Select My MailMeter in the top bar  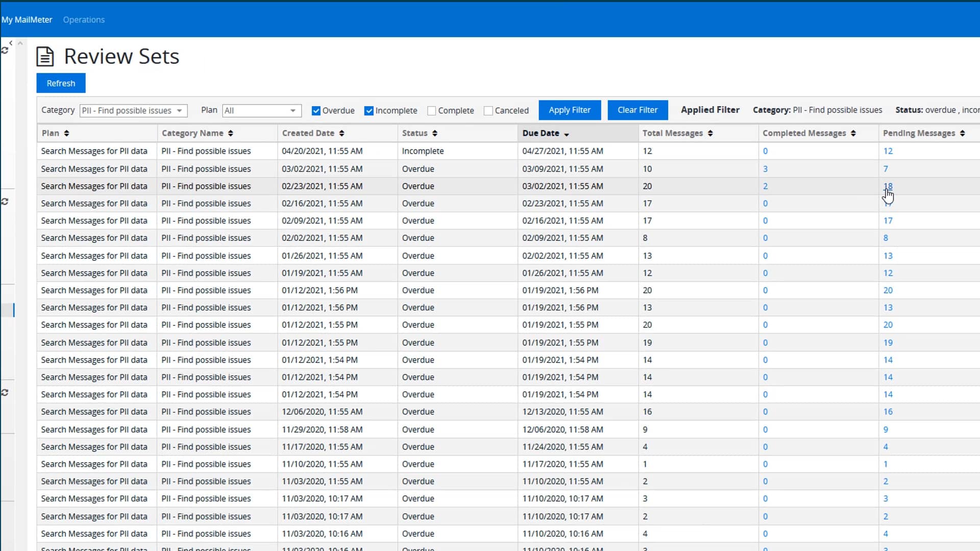click(27, 19)
